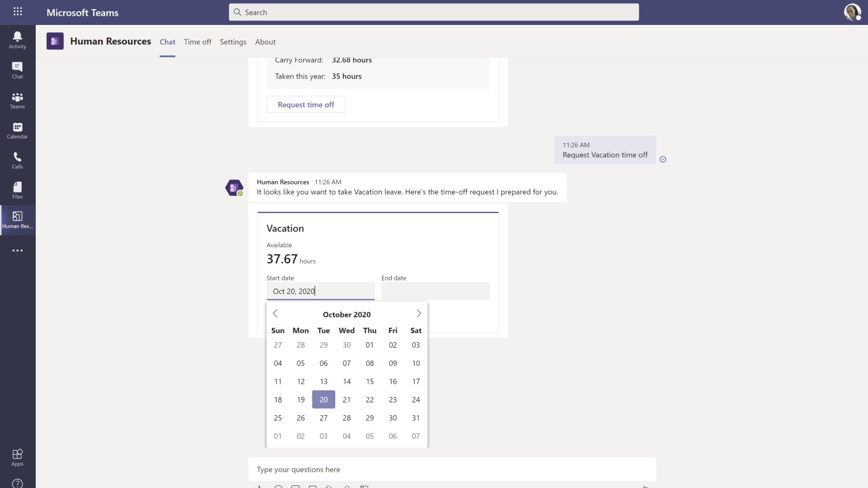This screenshot has height=488, width=868.
Task: Go to the previous month in calendar
Action: [276, 313]
